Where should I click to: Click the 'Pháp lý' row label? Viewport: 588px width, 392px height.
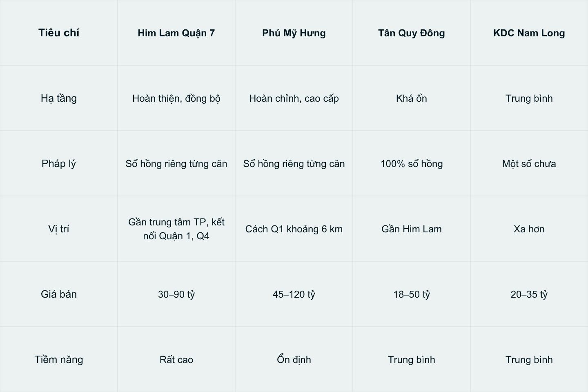(x=59, y=164)
